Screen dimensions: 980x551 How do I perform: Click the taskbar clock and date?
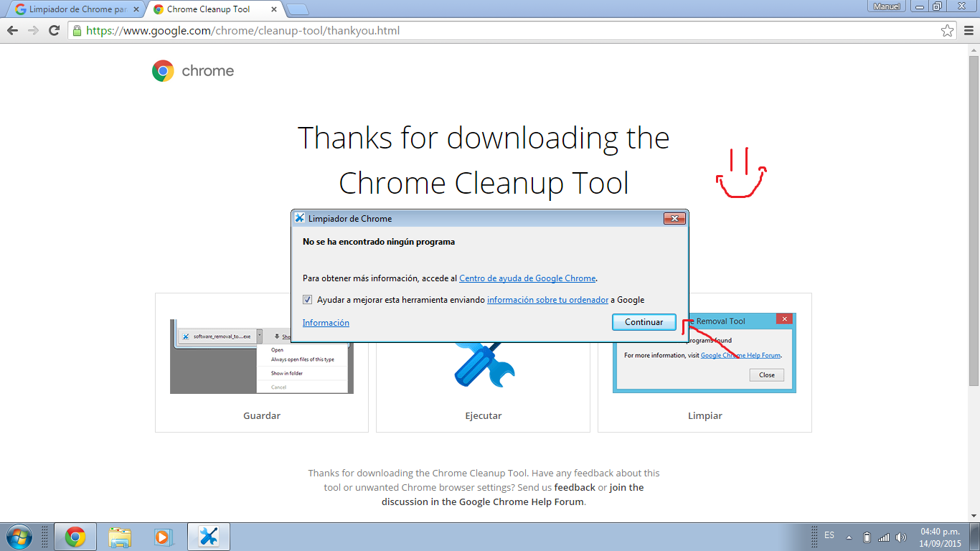coord(940,537)
